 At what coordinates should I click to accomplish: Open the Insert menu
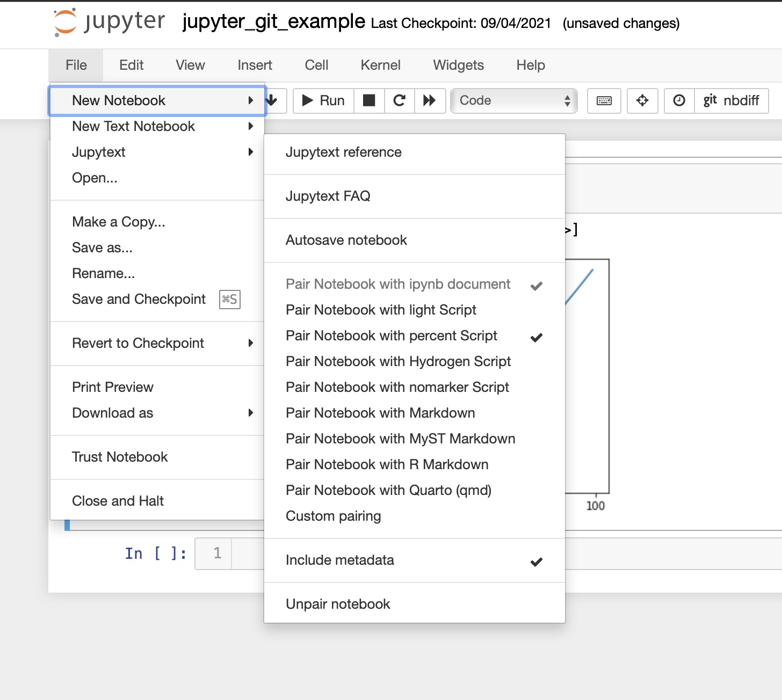coord(255,65)
